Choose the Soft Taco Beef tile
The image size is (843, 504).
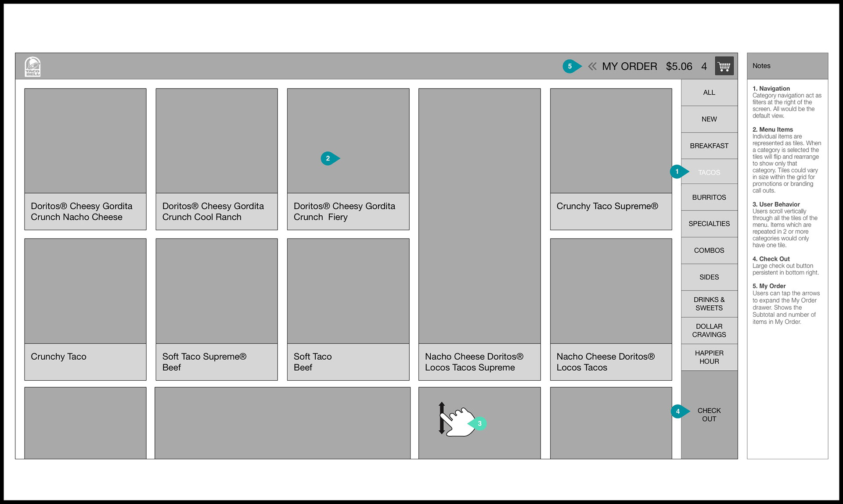tap(348, 309)
